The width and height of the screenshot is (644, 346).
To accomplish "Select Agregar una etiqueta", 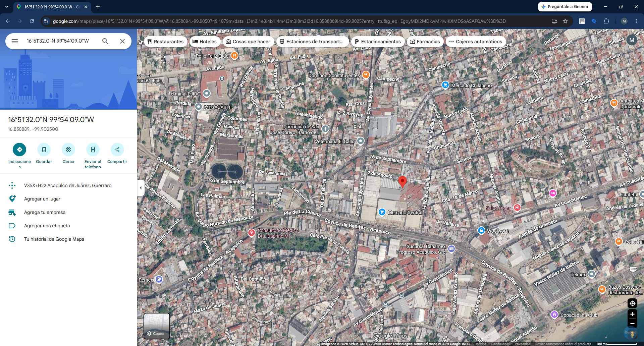I will pyautogui.click(x=68, y=226).
